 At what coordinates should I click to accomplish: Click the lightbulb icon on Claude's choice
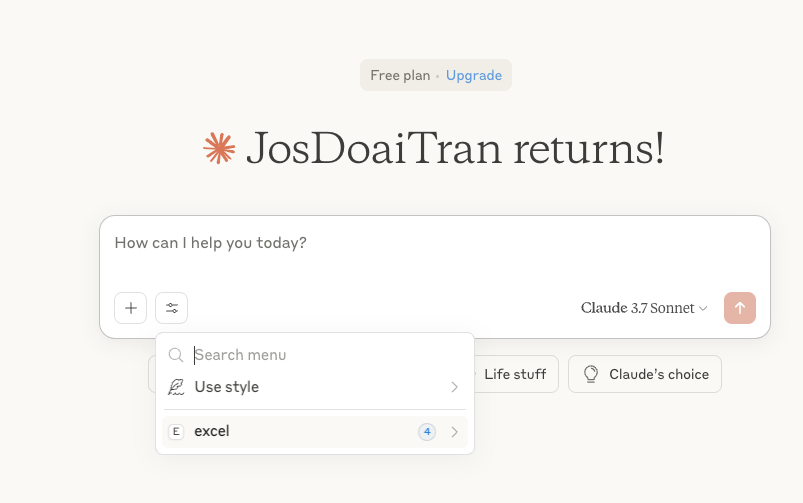tap(591, 374)
